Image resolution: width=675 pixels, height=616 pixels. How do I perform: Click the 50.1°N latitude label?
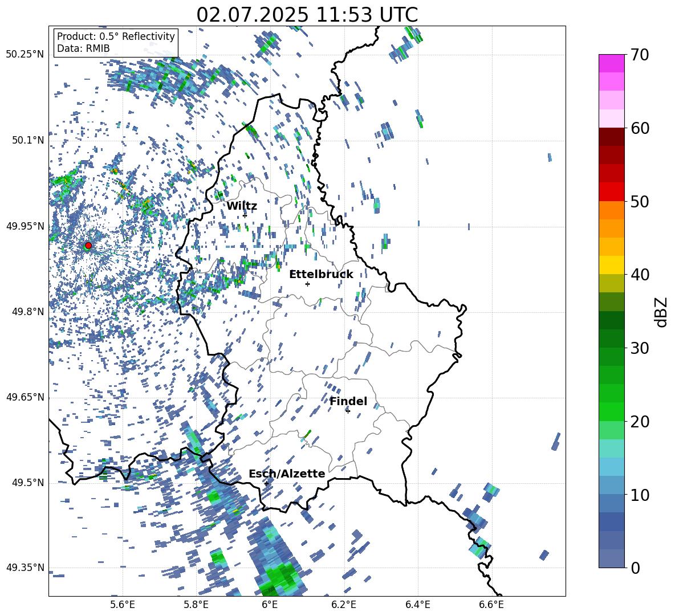(28, 140)
